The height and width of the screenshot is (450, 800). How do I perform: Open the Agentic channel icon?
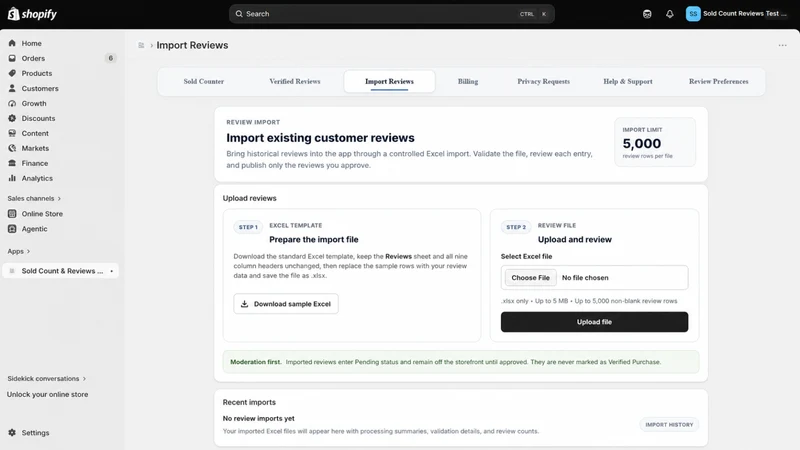[12, 229]
